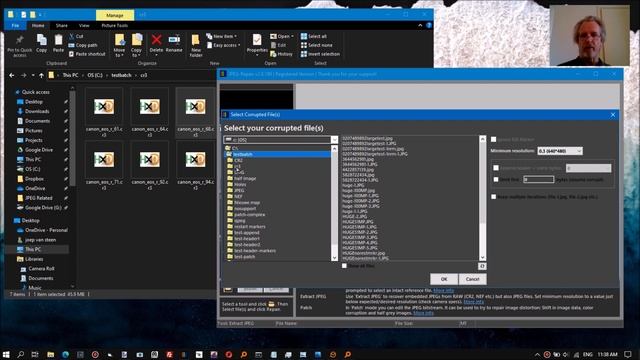Click the bytes input field
Screen dimensions: 640x360
[x=539, y=179]
